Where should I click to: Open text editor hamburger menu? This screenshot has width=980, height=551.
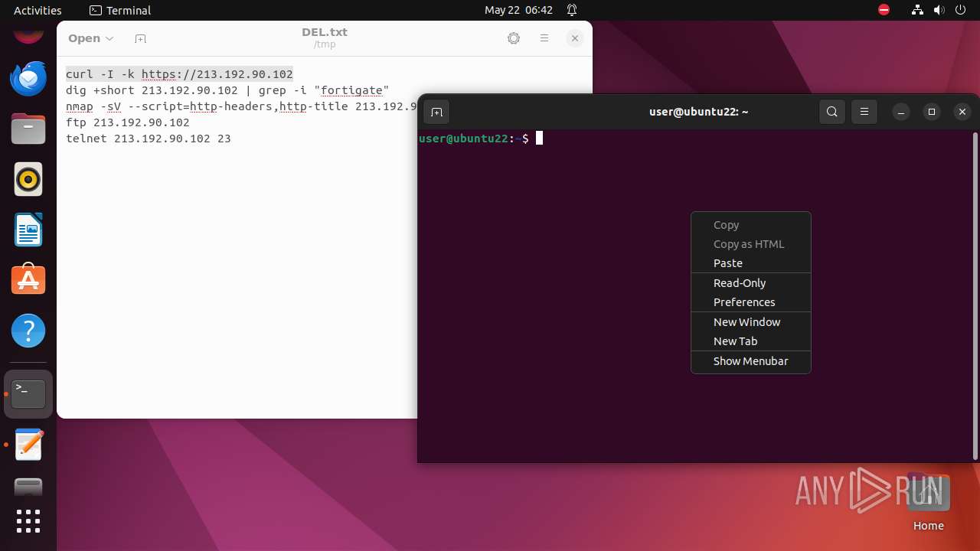(x=544, y=38)
